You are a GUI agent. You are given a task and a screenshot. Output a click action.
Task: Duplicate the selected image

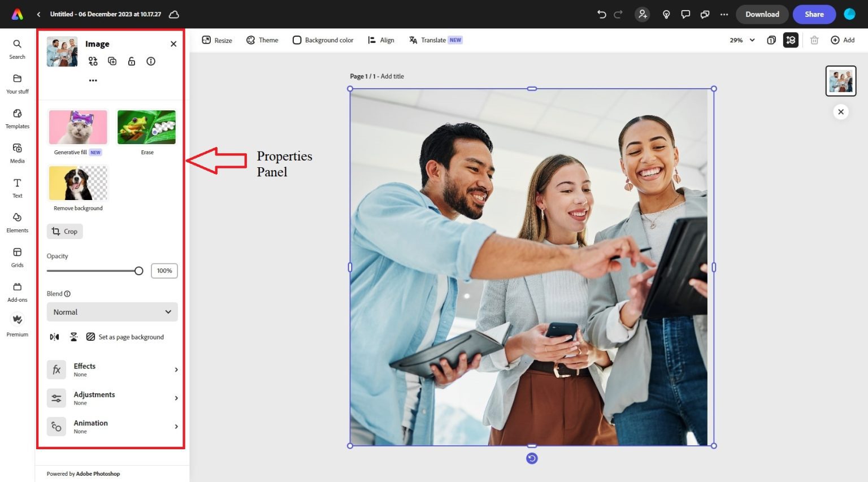112,61
